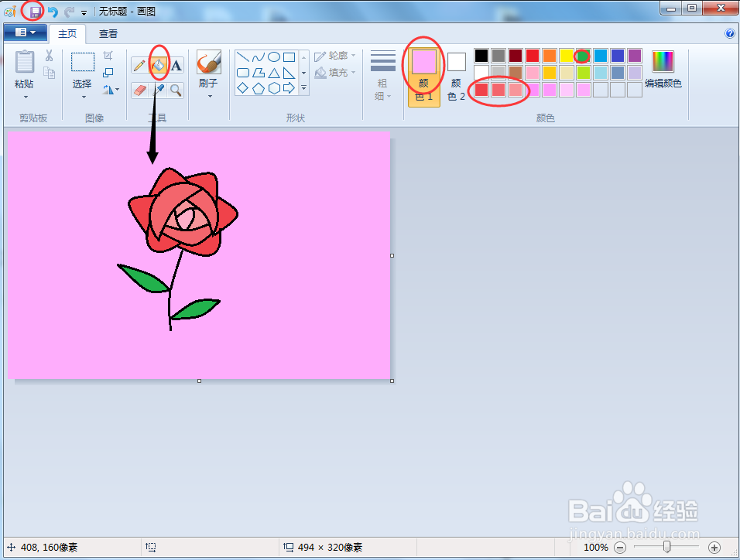Pick the bright red color swatch
The width and height of the screenshot is (740, 560).
click(x=530, y=55)
